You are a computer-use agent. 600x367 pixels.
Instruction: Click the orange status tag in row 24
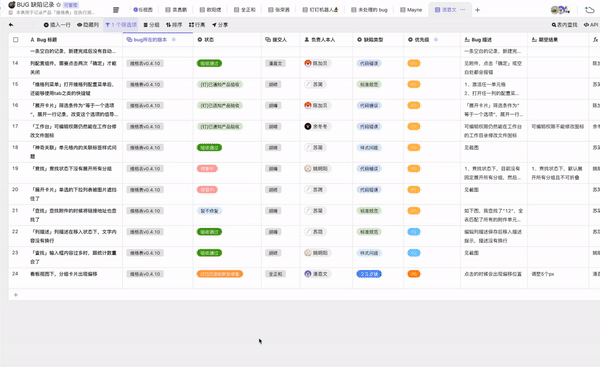click(220, 274)
